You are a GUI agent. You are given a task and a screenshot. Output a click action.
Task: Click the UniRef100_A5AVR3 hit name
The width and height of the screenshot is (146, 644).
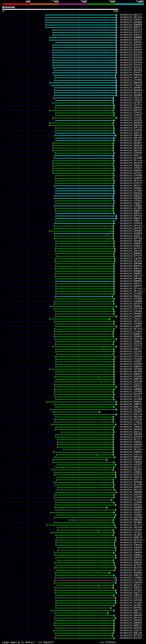[x=131, y=314]
